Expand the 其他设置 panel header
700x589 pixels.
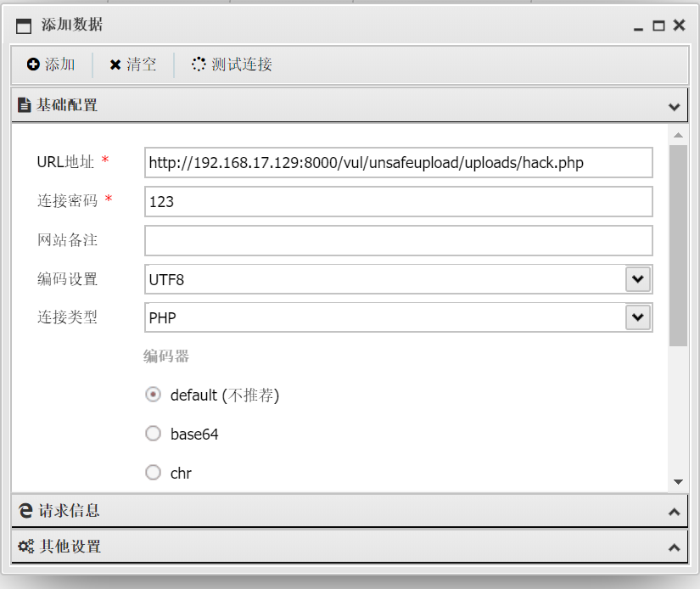(x=674, y=547)
